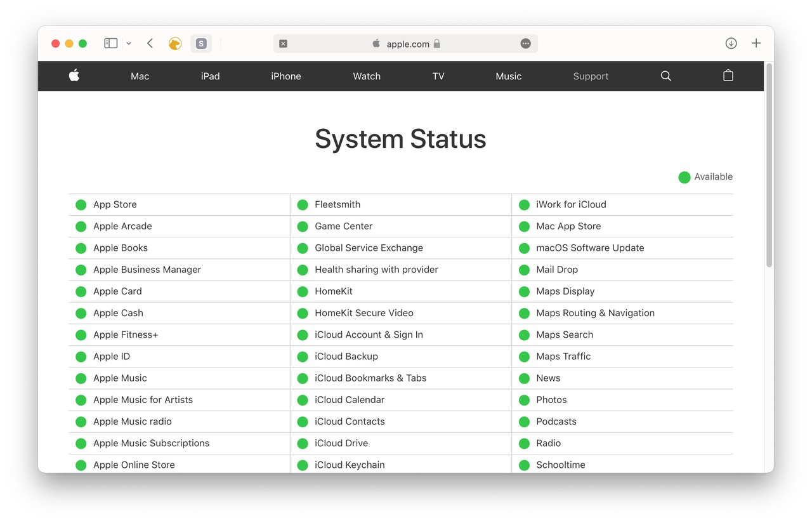812x523 pixels.
Task: Select the Global Service Exchange entry
Action: coord(369,248)
